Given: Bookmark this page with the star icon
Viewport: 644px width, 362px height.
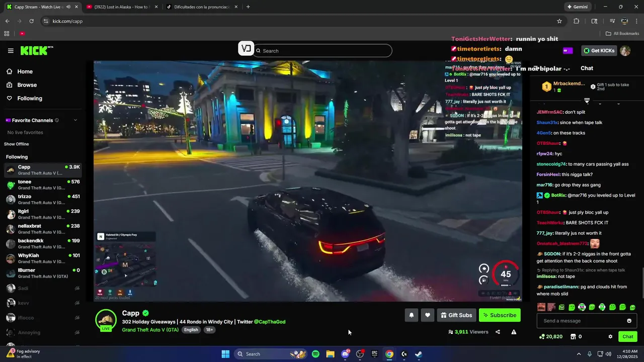Looking at the screenshot, I should pyautogui.click(x=559, y=21).
